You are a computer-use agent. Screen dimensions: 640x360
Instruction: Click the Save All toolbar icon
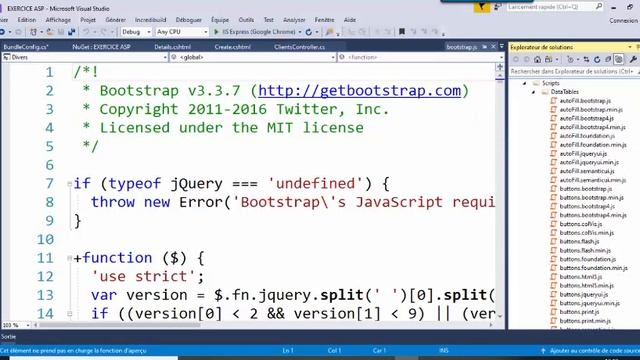tap(71, 32)
